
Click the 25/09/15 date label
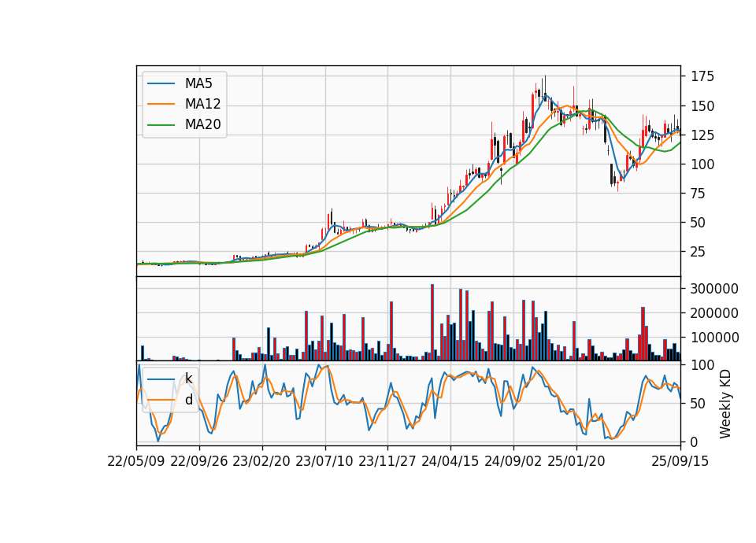click(680, 462)
